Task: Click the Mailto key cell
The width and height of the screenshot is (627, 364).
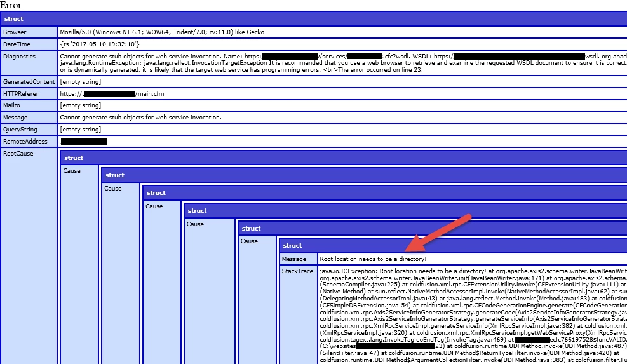Action: pyautogui.click(x=29, y=105)
